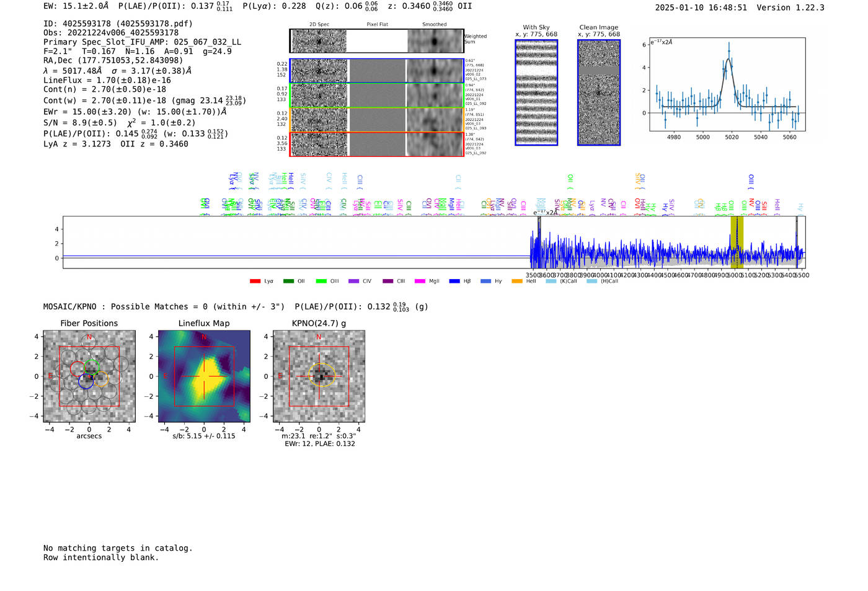
Task: Click the orange aperture ellipse in KPNO image
Action: pos(321,375)
